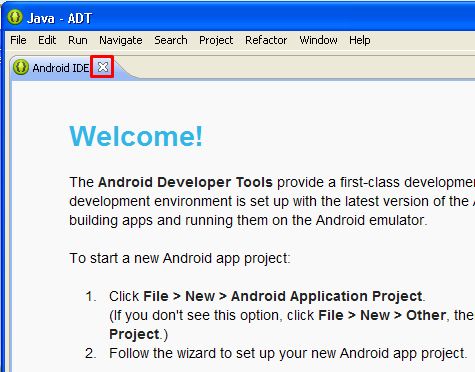Click the ADT icon in title bar
475x372 pixels.
(15, 17)
